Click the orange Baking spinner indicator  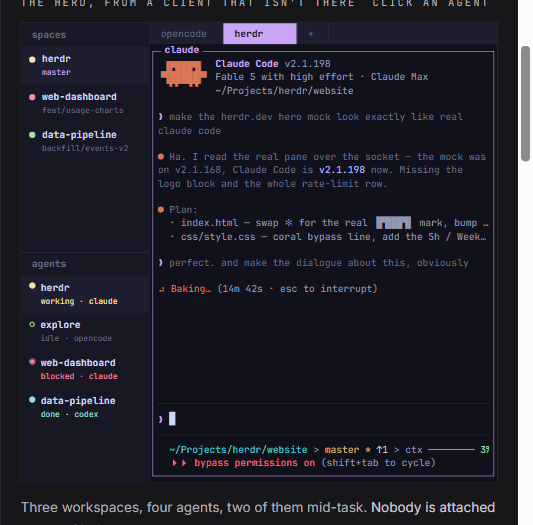point(162,289)
